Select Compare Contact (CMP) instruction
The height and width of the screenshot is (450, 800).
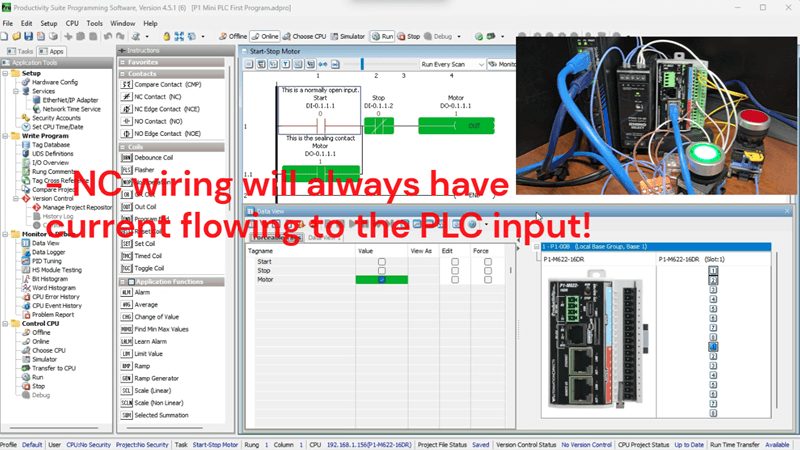click(165, 84)
